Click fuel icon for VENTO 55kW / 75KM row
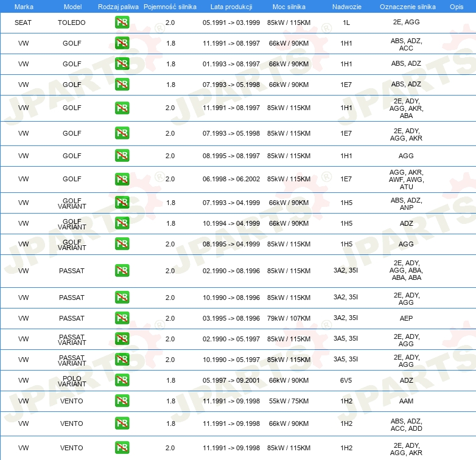 pos(122,401)
